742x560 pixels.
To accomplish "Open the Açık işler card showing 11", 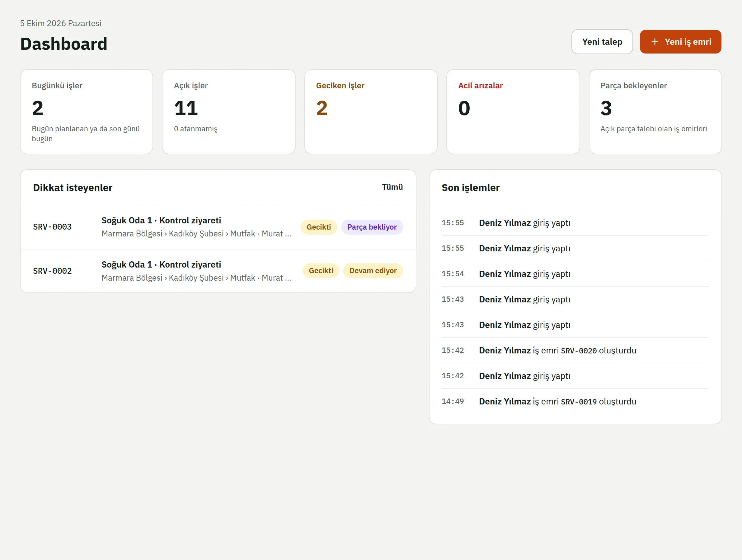I will point(228,112).
